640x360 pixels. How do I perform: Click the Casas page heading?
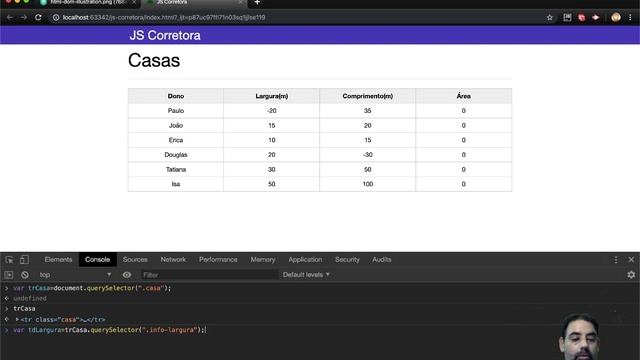click(154, 60)
